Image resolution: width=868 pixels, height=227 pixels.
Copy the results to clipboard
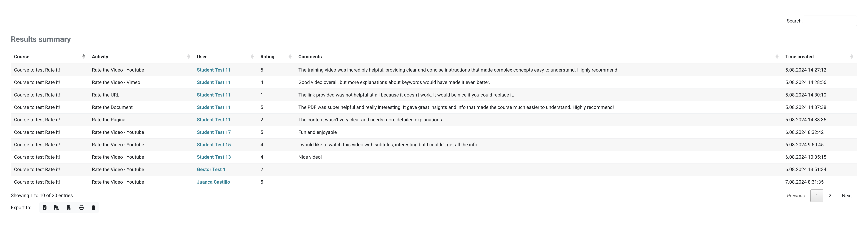(x=93, y=208)
